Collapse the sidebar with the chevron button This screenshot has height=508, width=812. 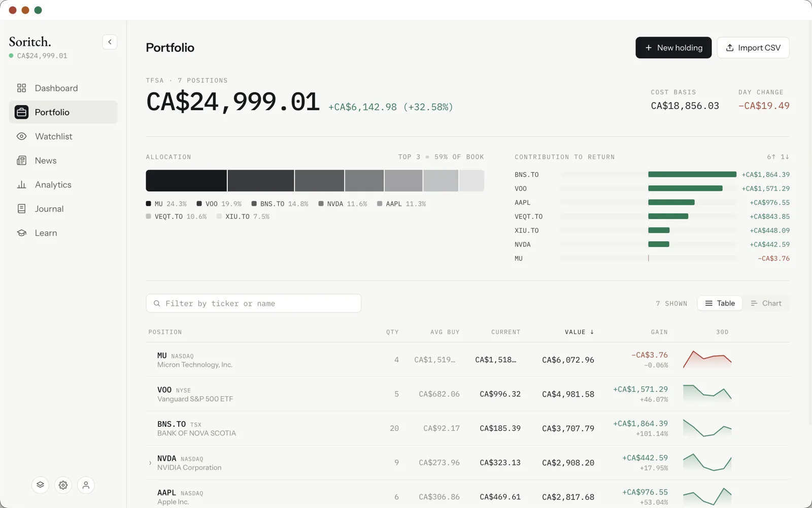click(110, 42)
